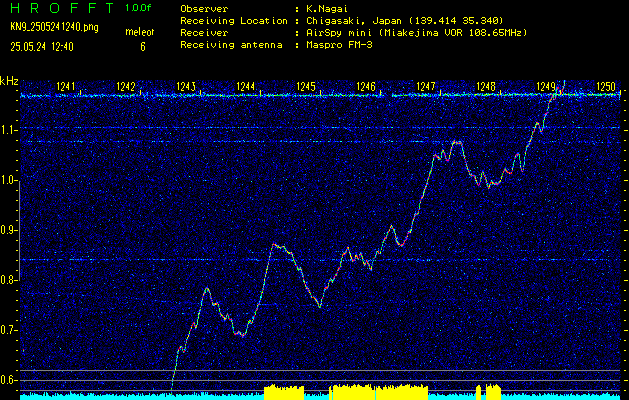The height and width of the screenshot is (400, 629).
Task: Click the Receiver field label
Action: click(204, 33)
